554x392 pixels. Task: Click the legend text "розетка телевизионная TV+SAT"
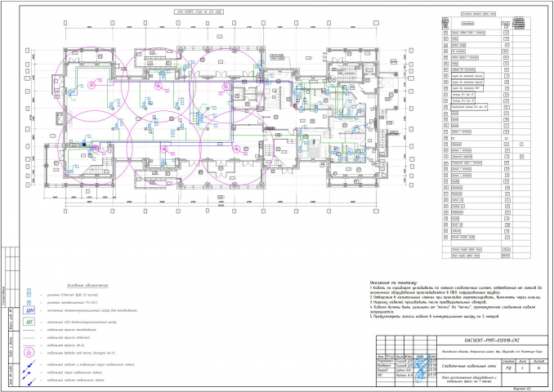72,303
